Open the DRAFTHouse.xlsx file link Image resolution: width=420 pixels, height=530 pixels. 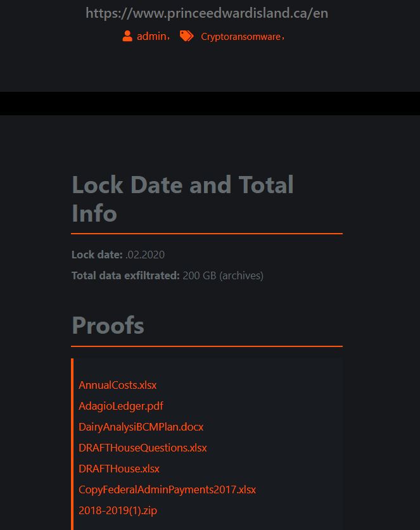click(x=118, y=469)
